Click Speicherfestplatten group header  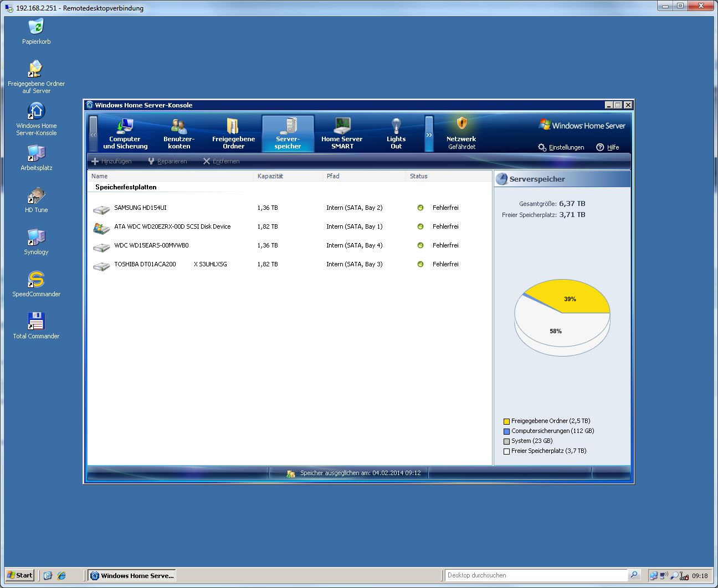point(126,187)
